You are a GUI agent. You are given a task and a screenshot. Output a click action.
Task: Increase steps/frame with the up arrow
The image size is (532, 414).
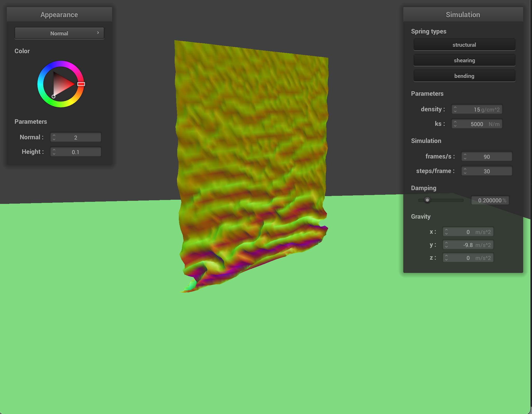(x=465, y=169)
